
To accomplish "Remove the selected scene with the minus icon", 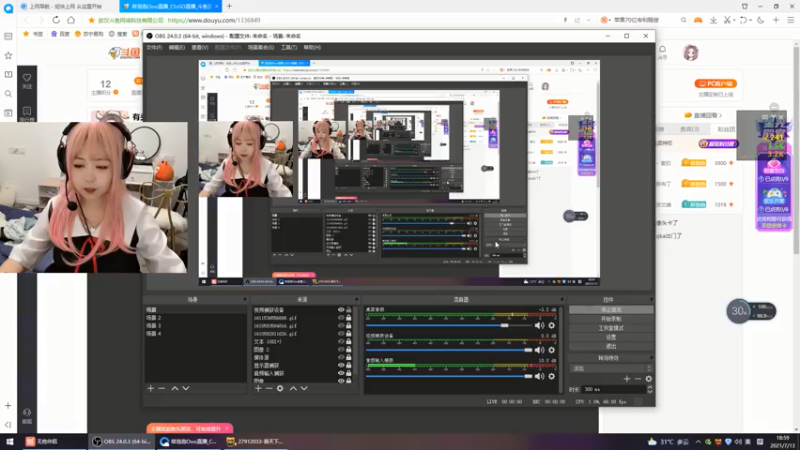I will 162,388.
